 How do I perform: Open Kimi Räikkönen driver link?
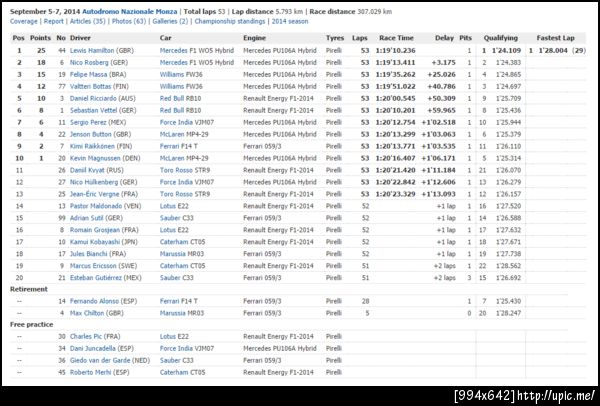92,146
